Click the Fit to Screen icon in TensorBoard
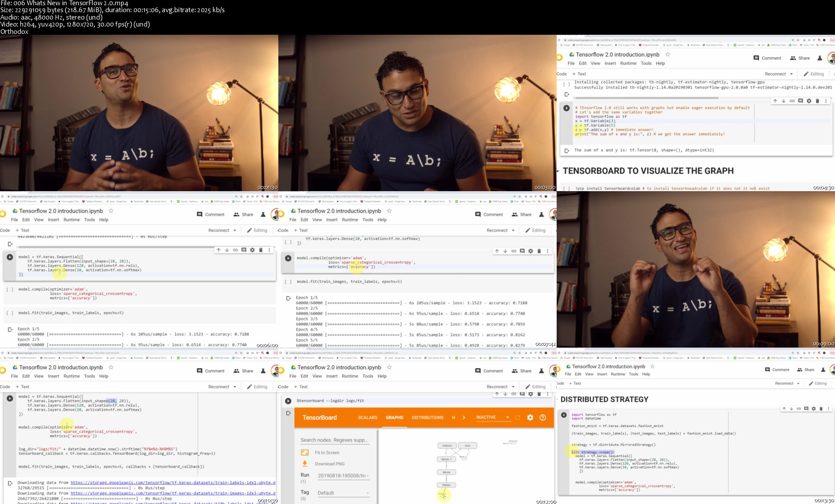The height and width of the screenshot is (504, 835). pyautogui.click(x=305, y=453)
